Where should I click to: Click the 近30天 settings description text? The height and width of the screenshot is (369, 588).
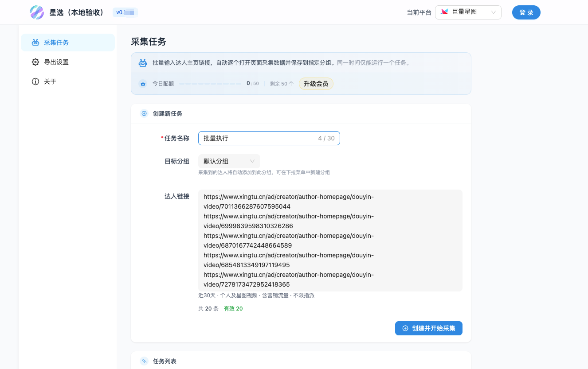click(256, 295)
